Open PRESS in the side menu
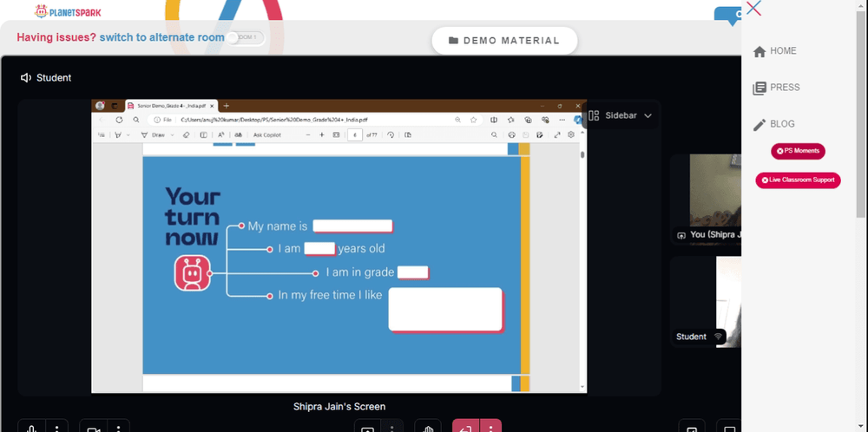 (776, 88)
